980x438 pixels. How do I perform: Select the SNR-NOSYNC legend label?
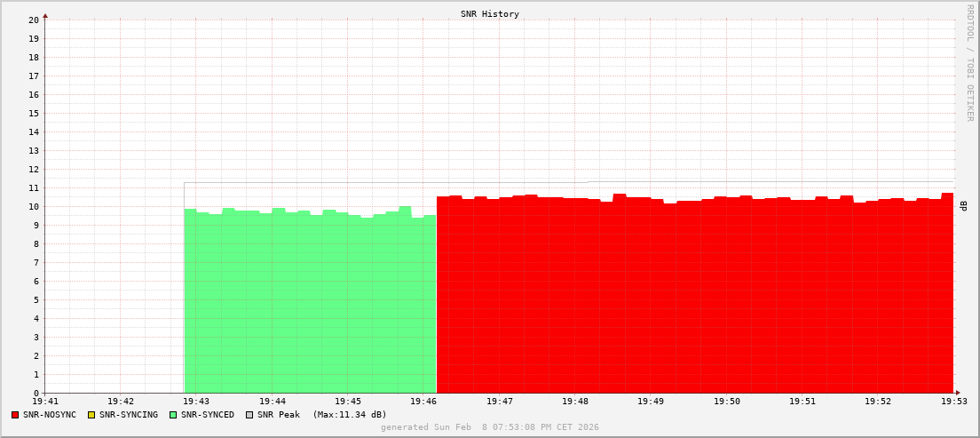(50, 415)
